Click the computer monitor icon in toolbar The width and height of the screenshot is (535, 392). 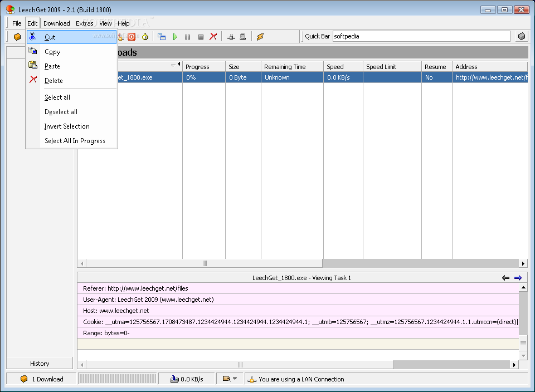pos(243,37)
